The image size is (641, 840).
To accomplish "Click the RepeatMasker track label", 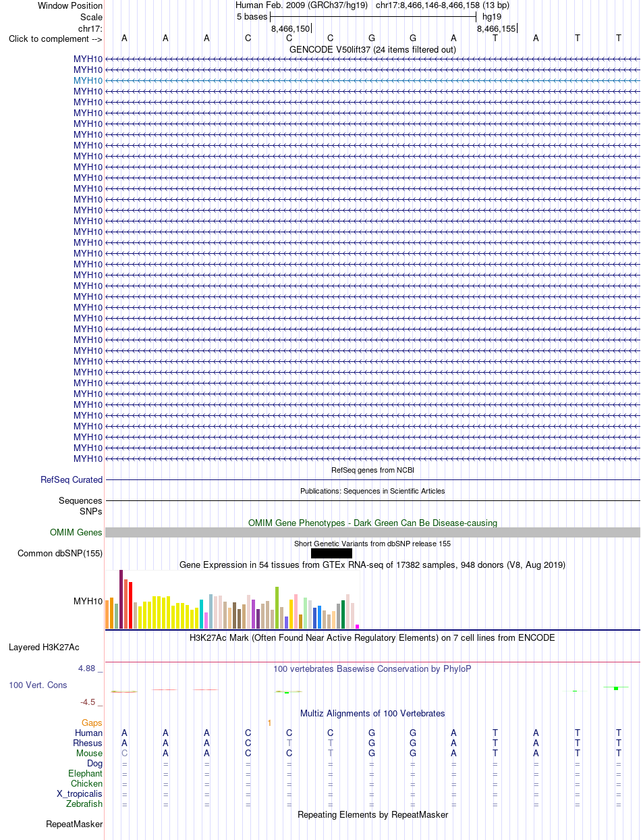I will coord(74,824).
